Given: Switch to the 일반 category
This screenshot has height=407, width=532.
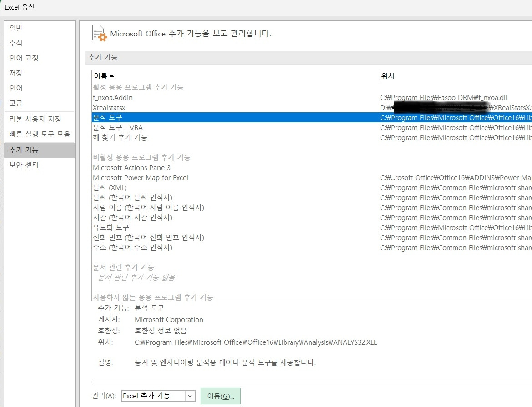Looking at the screenshot, I should click(15, 28).
